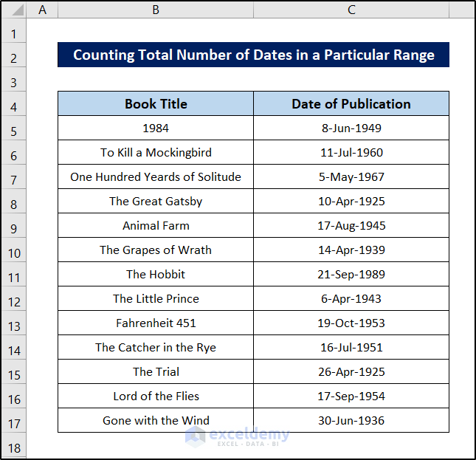Select row 3 header

coord(14,80)
